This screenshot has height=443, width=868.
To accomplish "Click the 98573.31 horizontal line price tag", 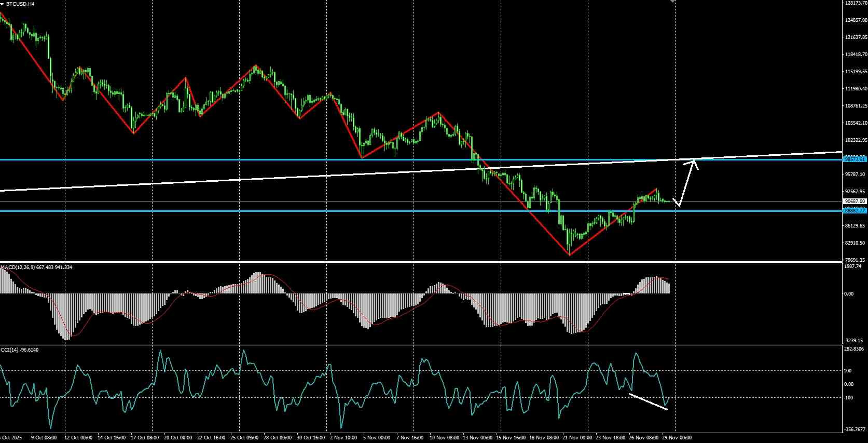I will 855,159.
